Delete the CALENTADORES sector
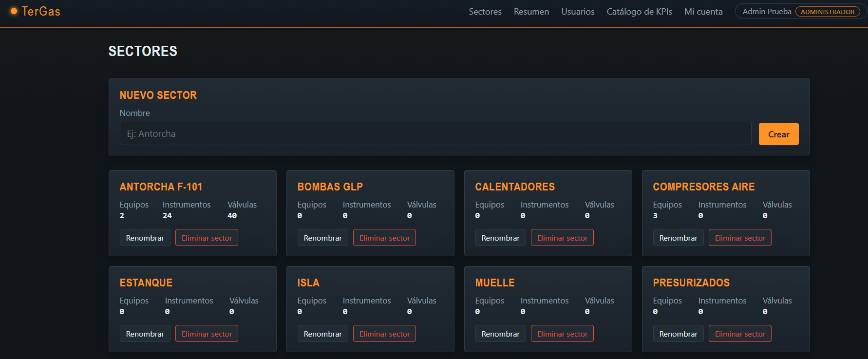 (562, 238)
